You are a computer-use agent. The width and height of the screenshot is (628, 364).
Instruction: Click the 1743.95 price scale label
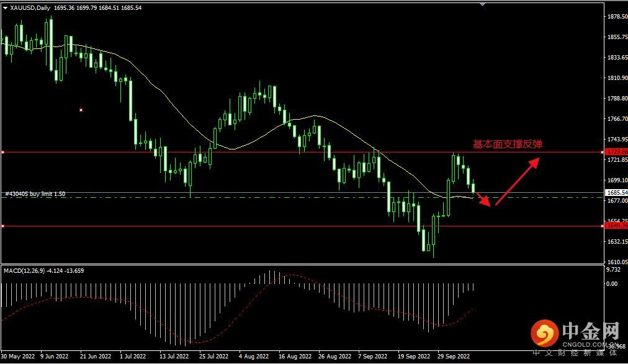click(x=617, y=140)
